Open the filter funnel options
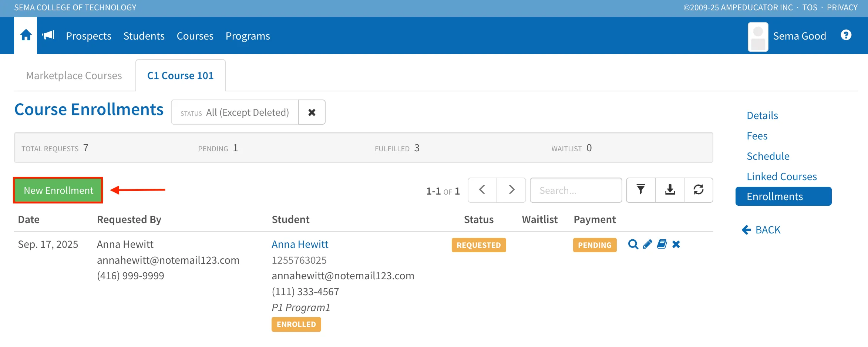868x347 pixels. click(640, 190)
